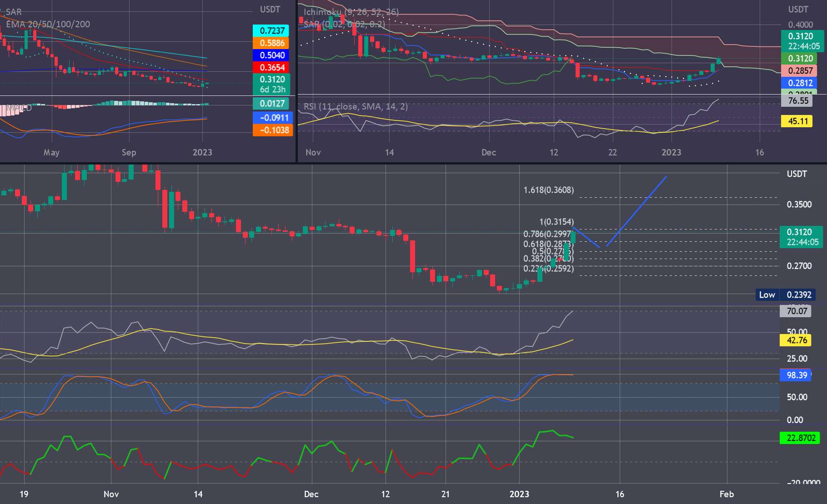Click the 0.3120 price label showing 6d 23h
The image size is (827, 504).
[x=272, y=84]
